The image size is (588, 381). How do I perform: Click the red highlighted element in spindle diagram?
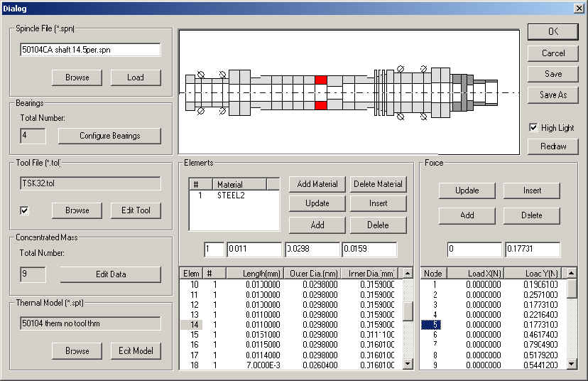[320, 81]
